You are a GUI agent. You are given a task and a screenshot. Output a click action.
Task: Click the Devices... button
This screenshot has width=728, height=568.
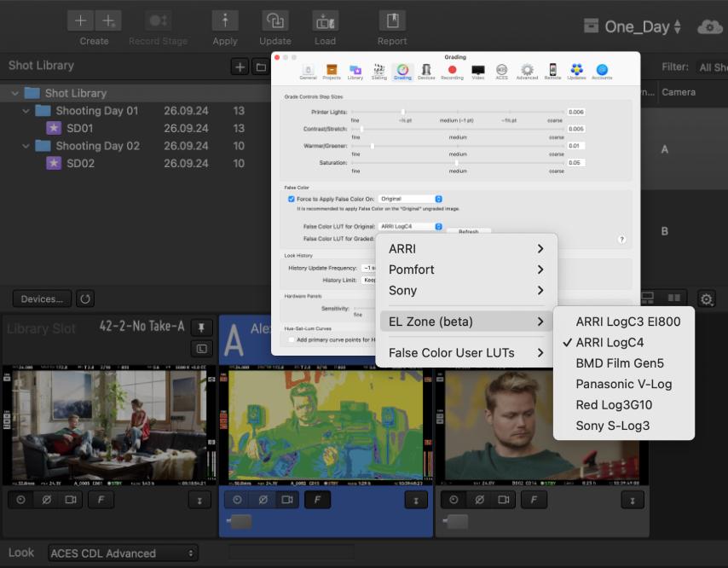[x=42, y=299]
